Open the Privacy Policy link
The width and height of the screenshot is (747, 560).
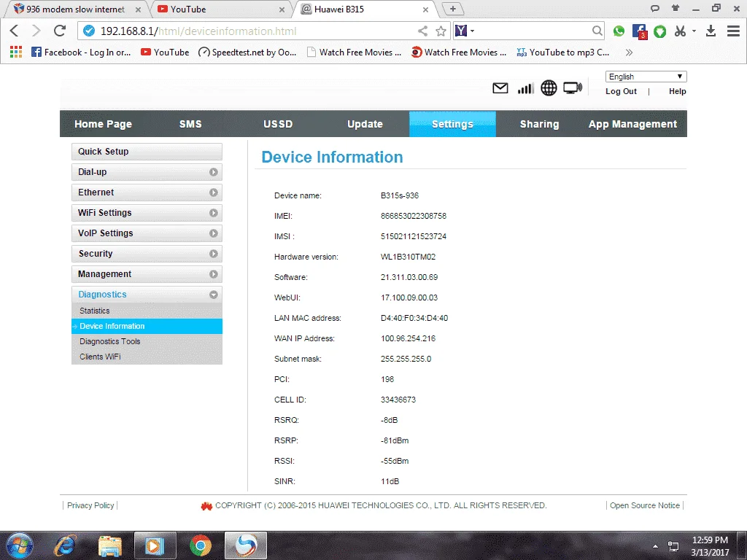click(90, 505)
